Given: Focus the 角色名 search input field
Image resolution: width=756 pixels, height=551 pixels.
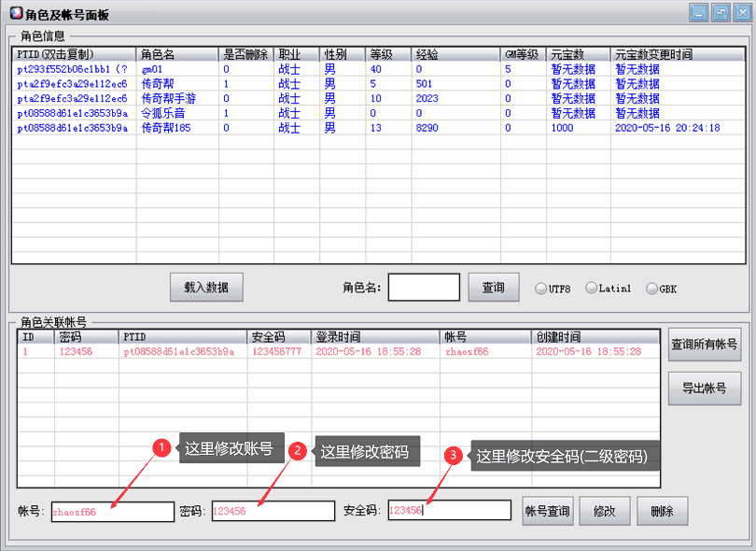Looking at the screenshot, I should click(x=424, y=287).
